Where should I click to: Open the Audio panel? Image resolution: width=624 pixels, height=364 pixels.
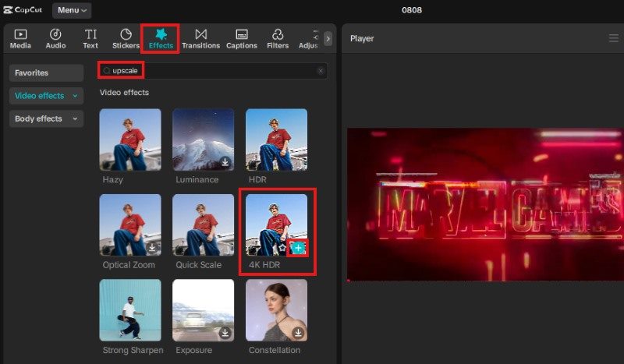(x=55, y=38)
